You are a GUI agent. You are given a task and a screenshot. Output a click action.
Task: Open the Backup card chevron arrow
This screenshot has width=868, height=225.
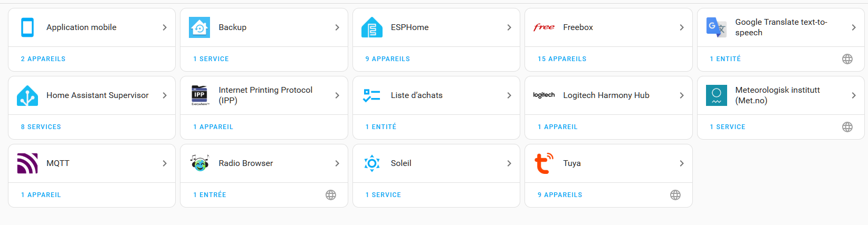337,27
